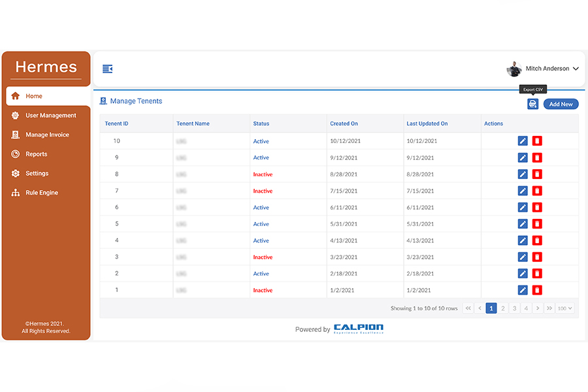Click Mitch Anderson's profile avatar
Screen dimensions: 588x392
[514, 69]
